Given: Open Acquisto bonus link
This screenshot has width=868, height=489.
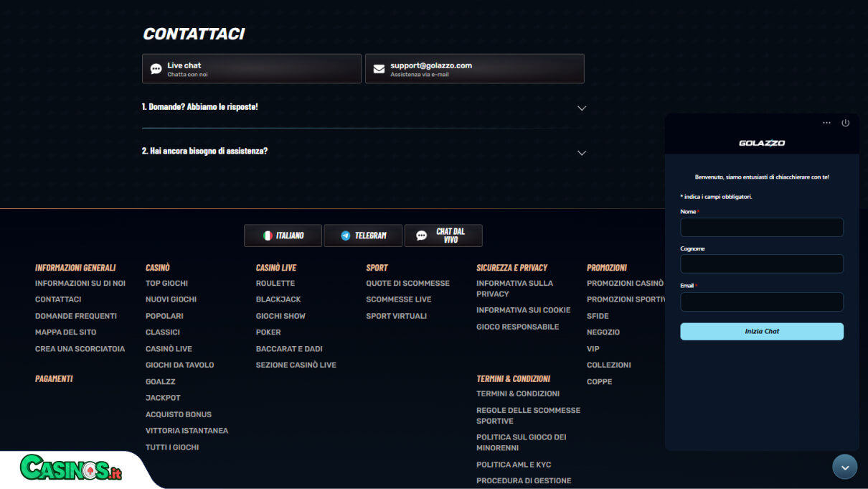Looking at the screenshot, I should [179, 414].
